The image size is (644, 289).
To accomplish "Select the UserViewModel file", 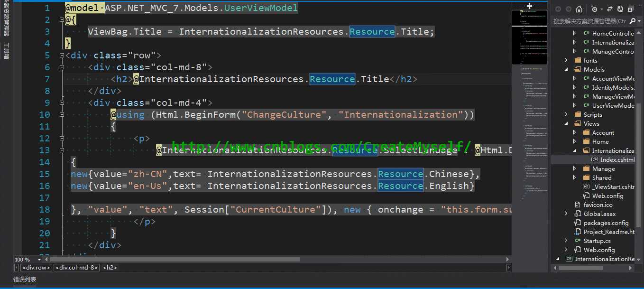I will [x=613, y=105].
